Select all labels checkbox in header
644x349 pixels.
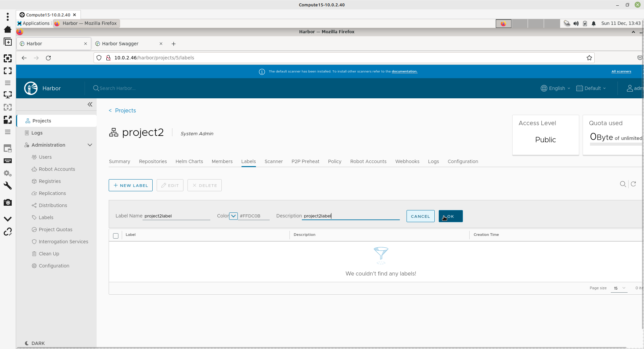pyautogui.click(x=116, y=236)
